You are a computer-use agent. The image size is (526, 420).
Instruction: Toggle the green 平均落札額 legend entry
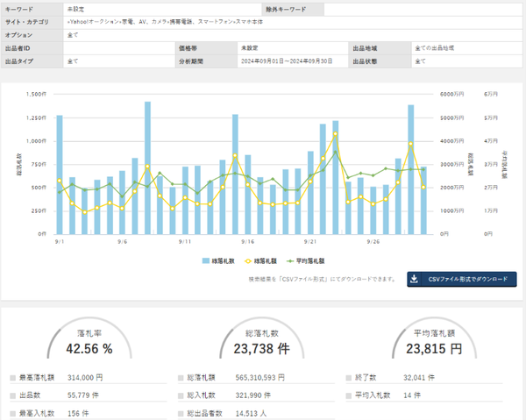[x=305, y=261]
